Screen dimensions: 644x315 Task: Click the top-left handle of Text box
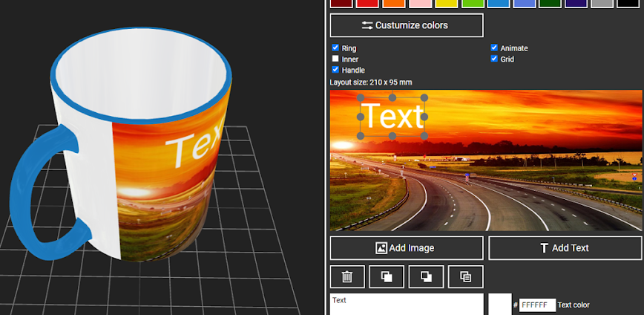(361, 98)
